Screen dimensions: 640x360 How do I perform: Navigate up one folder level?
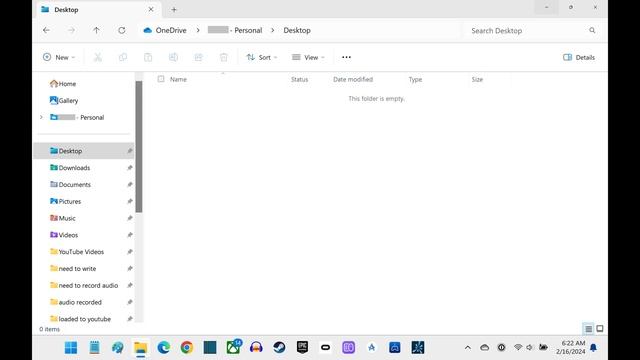pos(96,30)
